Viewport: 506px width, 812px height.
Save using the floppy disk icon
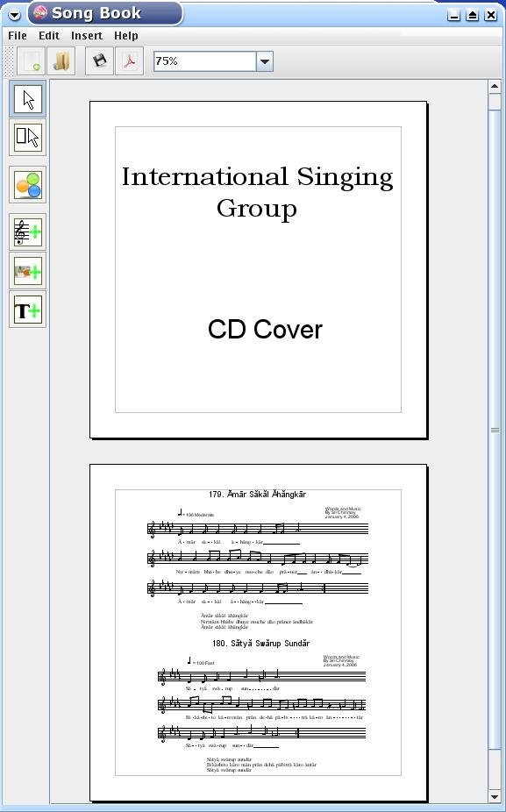pyautogui.click(x=99, y=61)
